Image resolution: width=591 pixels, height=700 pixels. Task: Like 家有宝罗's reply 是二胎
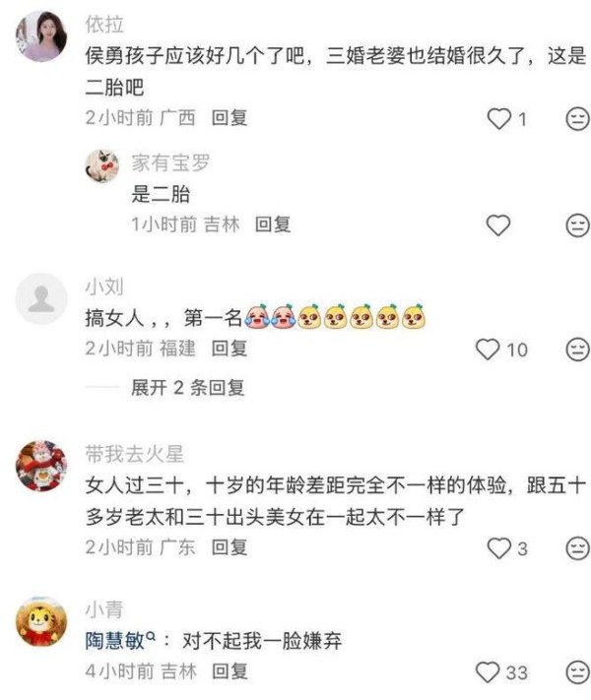[x=498, y=225]
